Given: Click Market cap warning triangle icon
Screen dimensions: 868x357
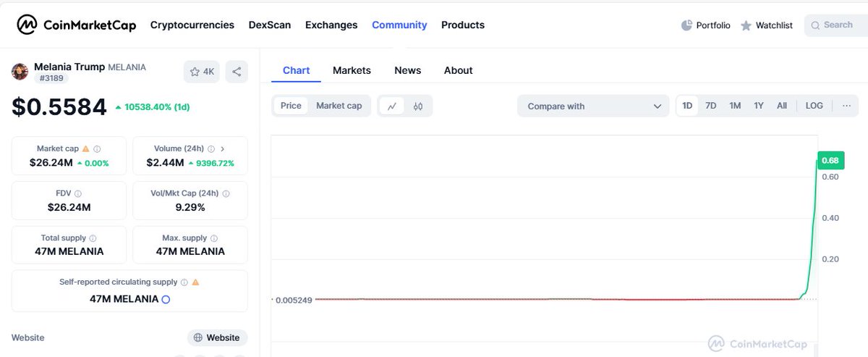Looking at the screenshot, I should [86, 148].
